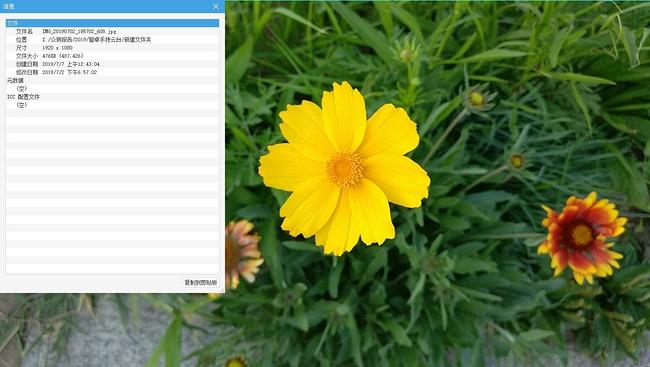This screenshot has height=367, width=650.
Task: Click the file location path value
Action: click(97, 40)
